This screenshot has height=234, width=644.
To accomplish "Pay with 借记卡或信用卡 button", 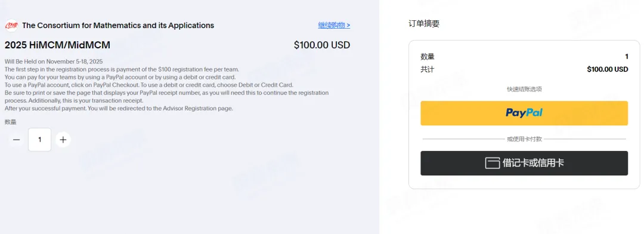I will click(524, 164).
